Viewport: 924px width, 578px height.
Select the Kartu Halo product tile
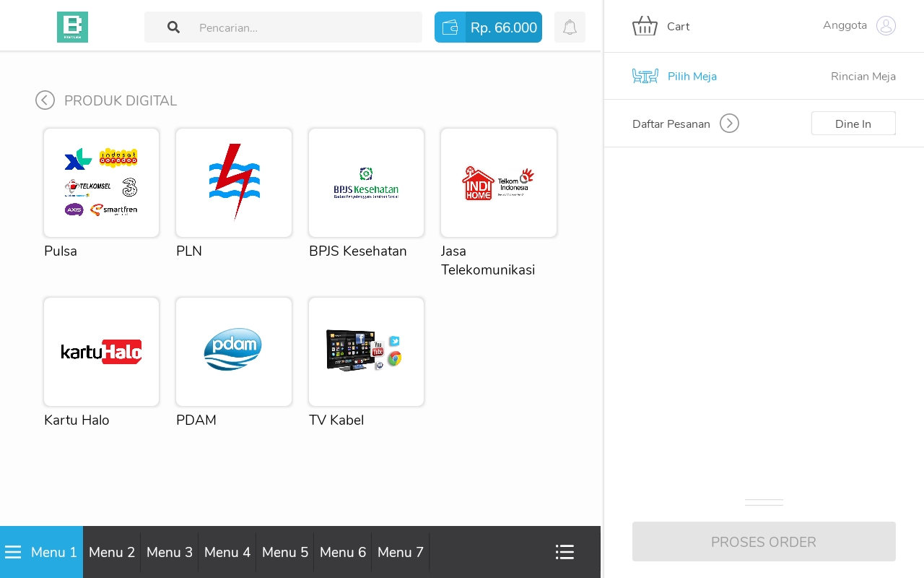101,352
